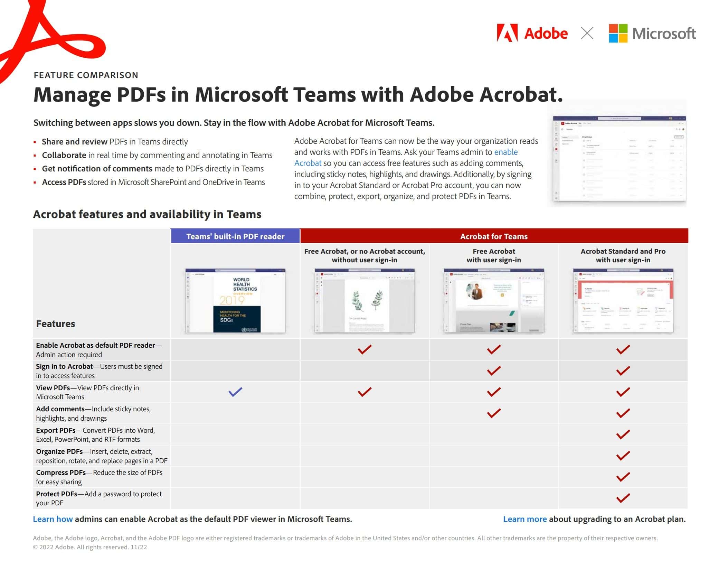The height and width of the screenshot is (562, 728).
Task: Click the checkmark for Add comments Free Acrobat
Action: (494, 413)
